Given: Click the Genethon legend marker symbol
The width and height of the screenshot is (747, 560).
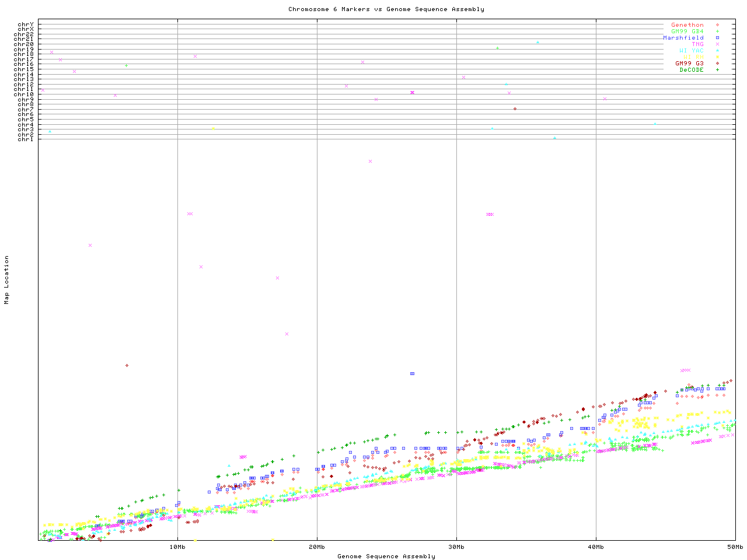Looking at the screenshot, I should [717, 25].
